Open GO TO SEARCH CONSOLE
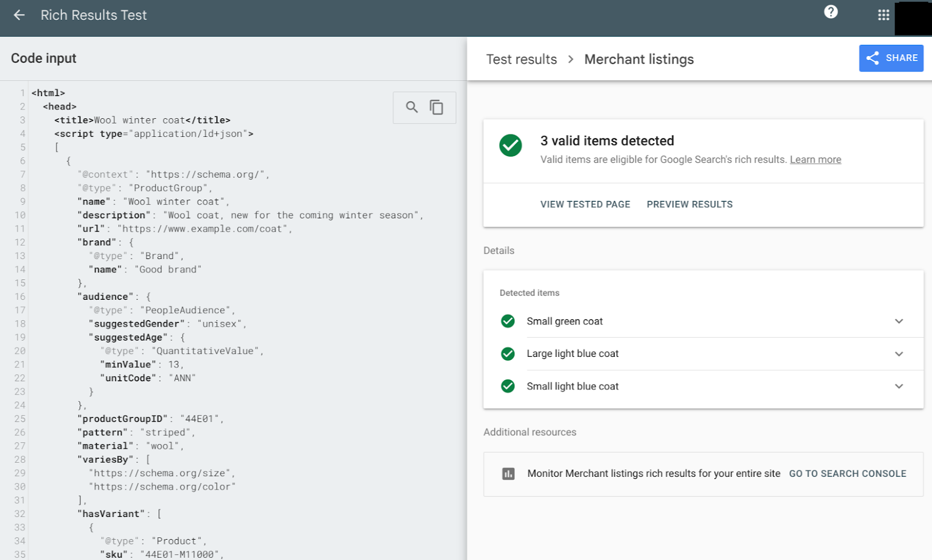Screen dimensions: 932x560 coord(848,473)
